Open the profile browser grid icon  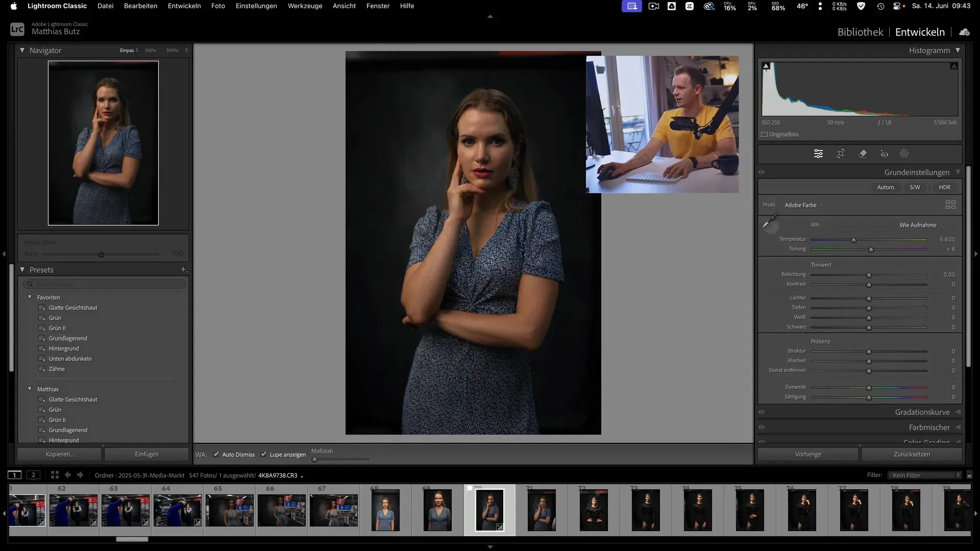click(x=950, y=205)
